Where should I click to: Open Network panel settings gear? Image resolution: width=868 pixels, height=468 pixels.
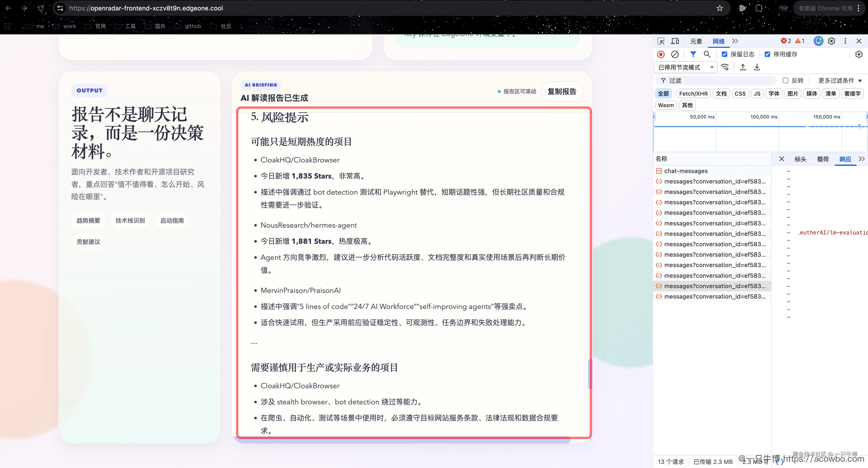click(859, 54)
